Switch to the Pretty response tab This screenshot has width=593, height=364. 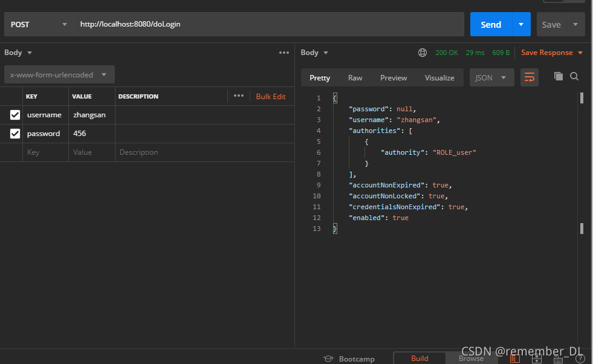click(320, 77)
